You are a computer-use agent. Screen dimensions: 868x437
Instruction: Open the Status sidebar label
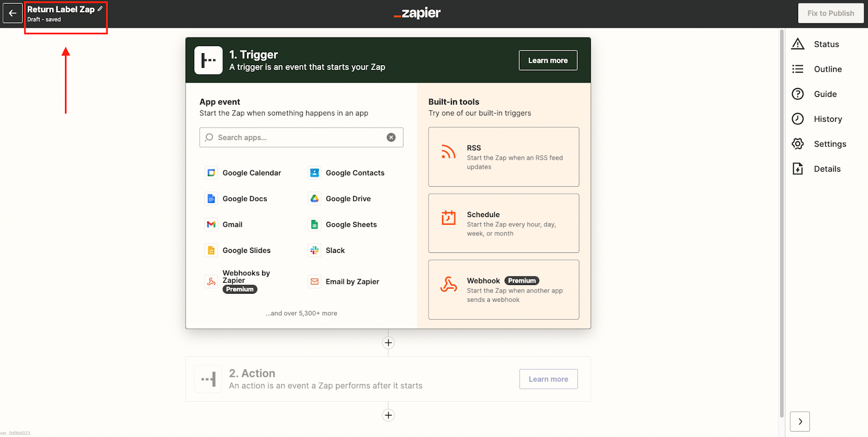pos(826,44)
